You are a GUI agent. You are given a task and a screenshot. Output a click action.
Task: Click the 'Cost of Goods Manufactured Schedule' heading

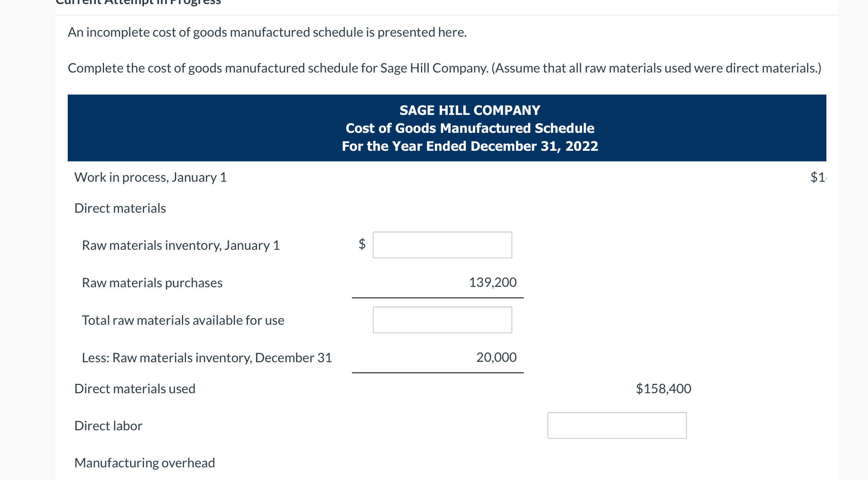pyautogui.click(x=470, y=128)
